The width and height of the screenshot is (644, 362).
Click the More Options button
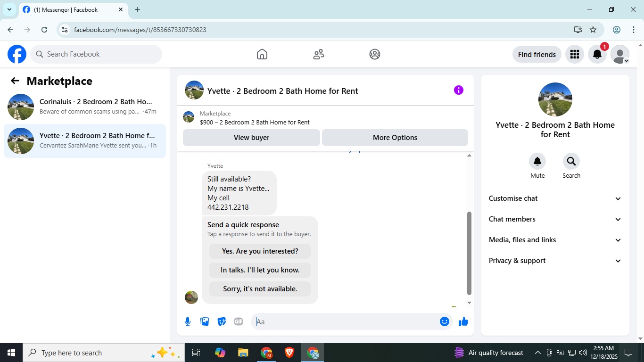pos(395,138)
